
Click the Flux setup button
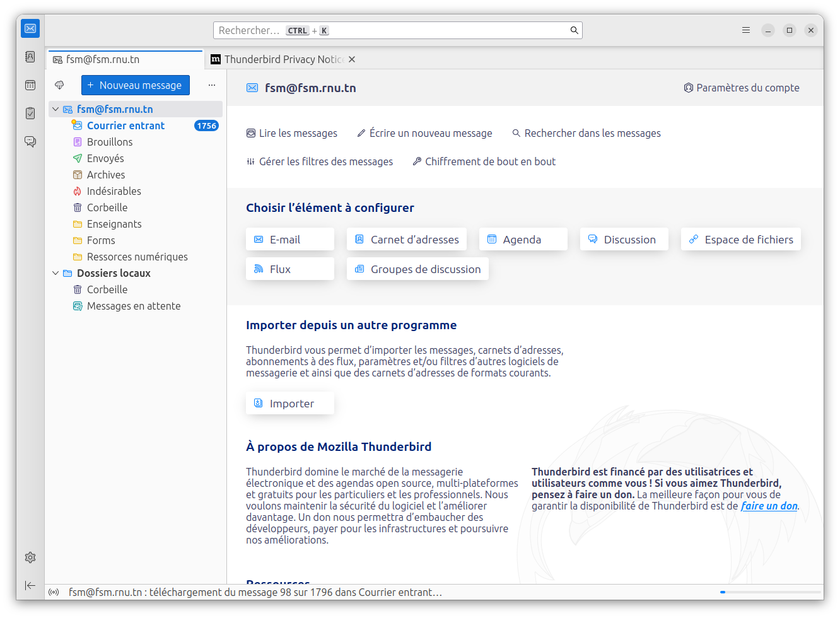pyautogui.click(x=290, y=269)
